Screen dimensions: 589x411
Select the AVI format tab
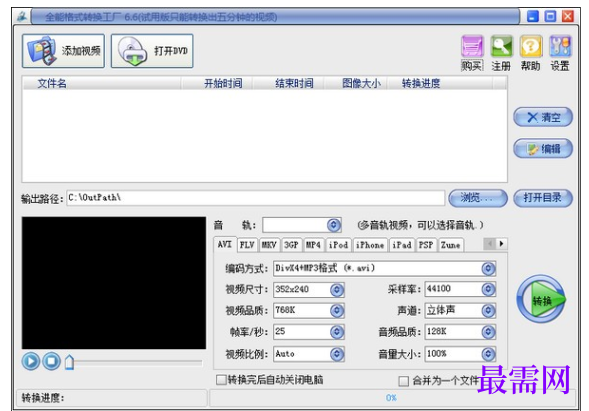click(225, 245)
